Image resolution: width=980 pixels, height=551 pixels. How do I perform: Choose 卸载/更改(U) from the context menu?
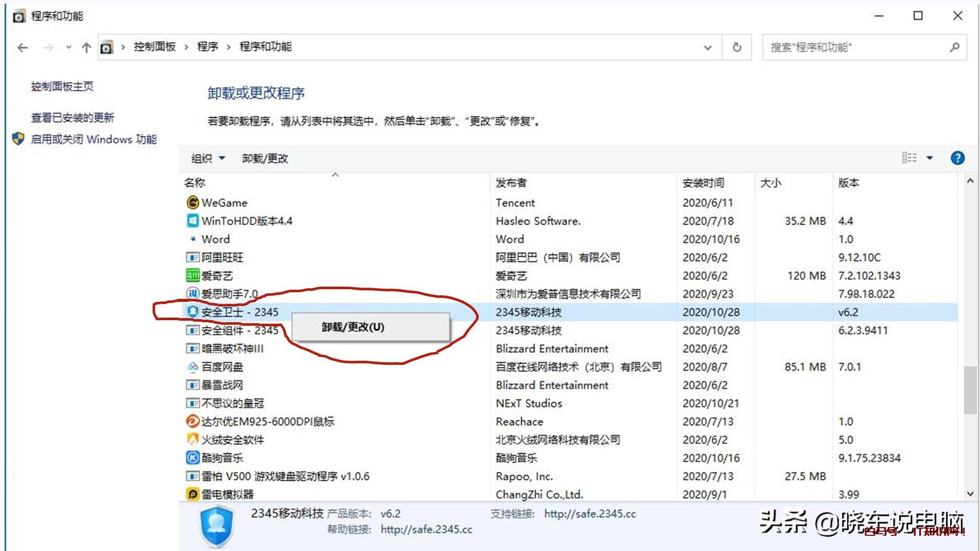[x=353, y=327]
